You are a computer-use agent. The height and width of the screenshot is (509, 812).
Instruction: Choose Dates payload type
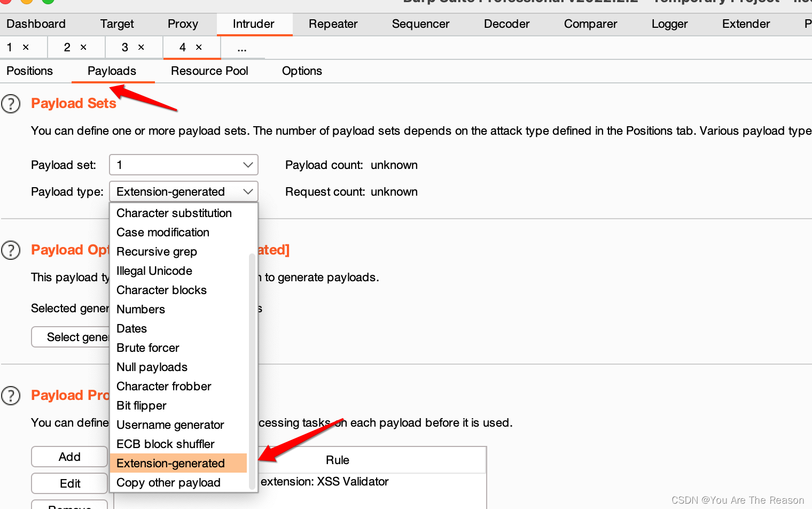point(179,328)
